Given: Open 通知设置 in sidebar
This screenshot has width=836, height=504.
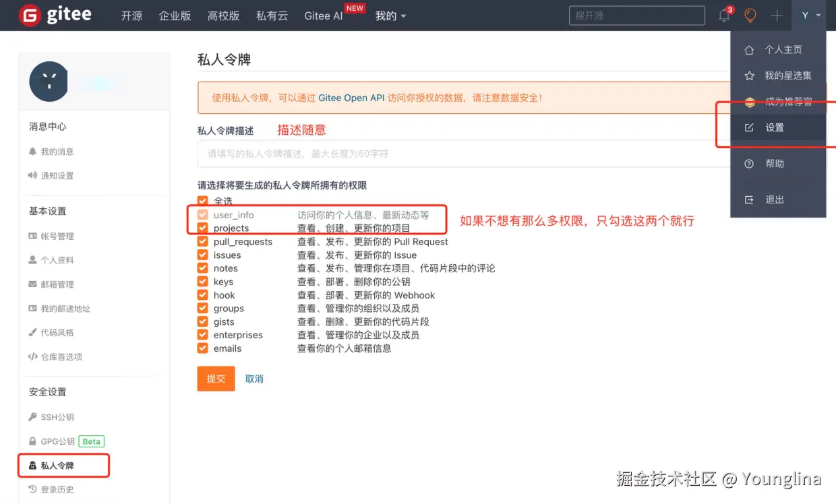Looking at the screenshot, I should pos(57,176).
